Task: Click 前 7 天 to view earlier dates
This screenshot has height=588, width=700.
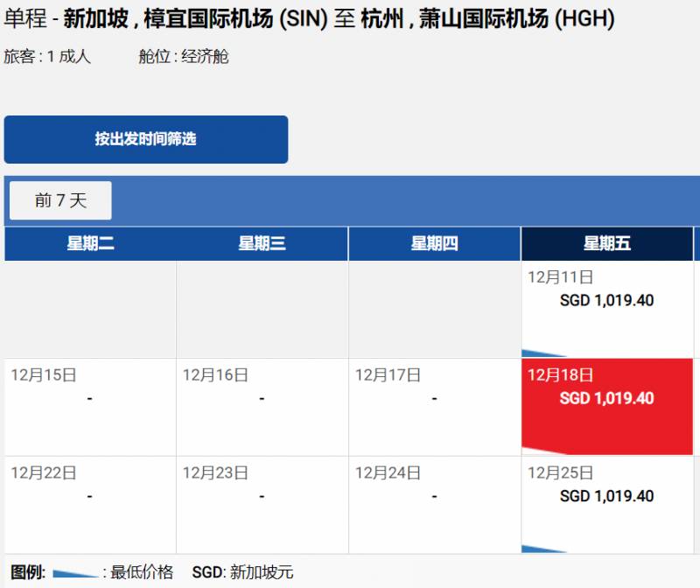Action: pos(59,199)
